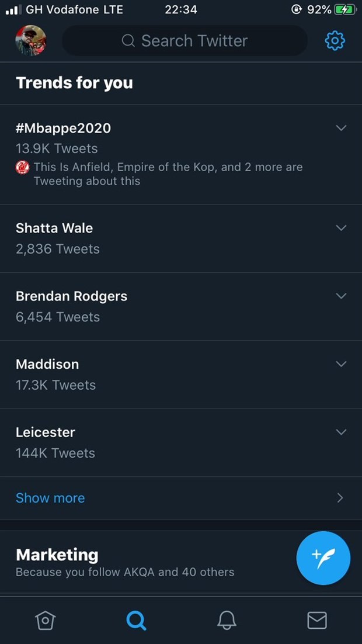The image size is (362, 644).
Task: Open the Messages envelope tab
Action: [317, 620]
